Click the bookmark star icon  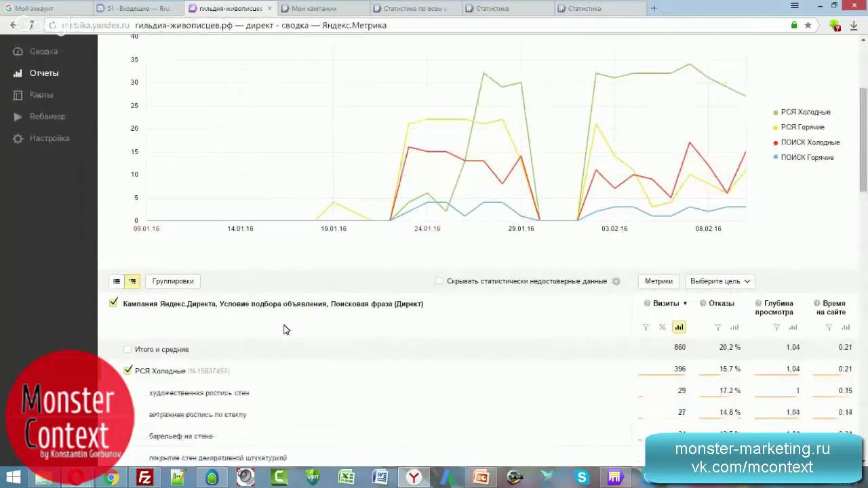click(x=808, y=25)
